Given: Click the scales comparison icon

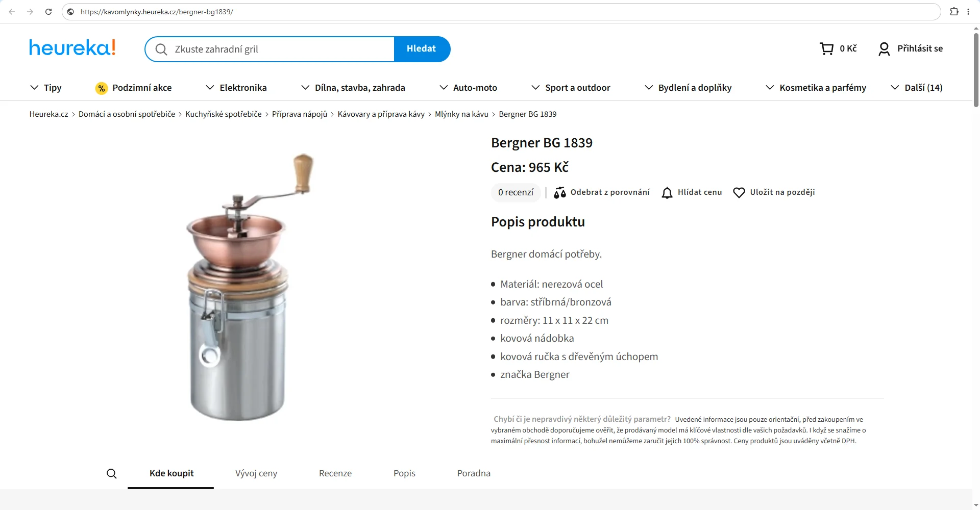Looking at the screenshot, I should (x=560, y=193).
